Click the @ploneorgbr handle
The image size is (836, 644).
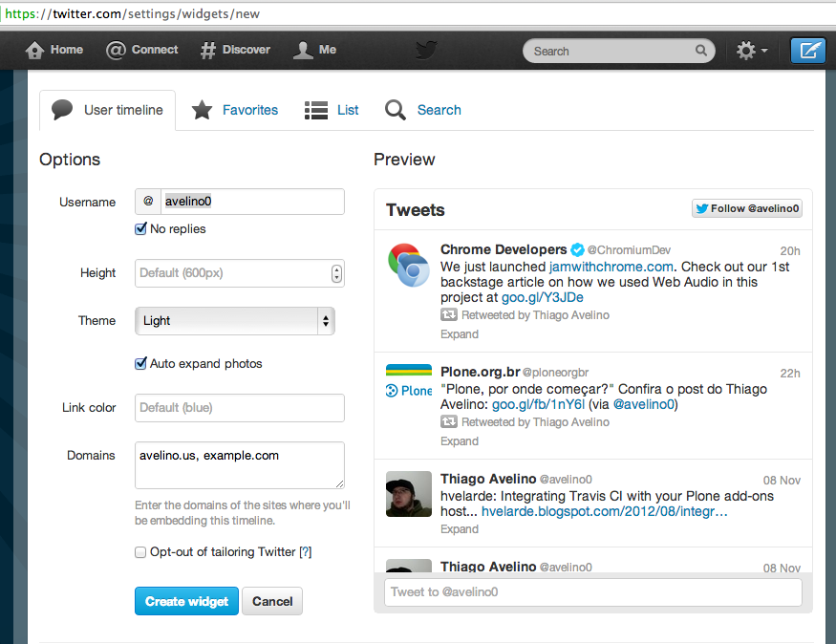555,372
